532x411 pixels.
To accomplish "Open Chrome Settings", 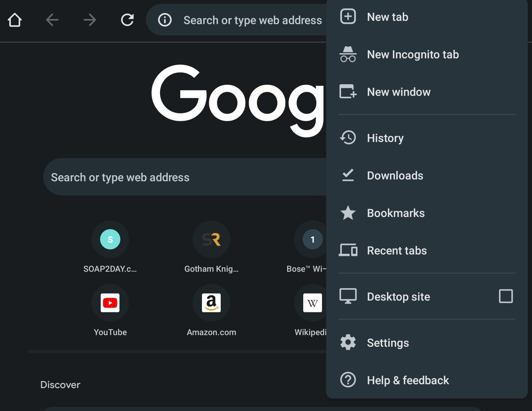I will 388,343.
